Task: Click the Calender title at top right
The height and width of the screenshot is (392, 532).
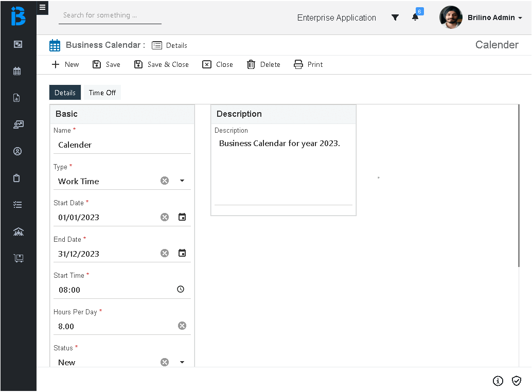Action: [496, 45]
